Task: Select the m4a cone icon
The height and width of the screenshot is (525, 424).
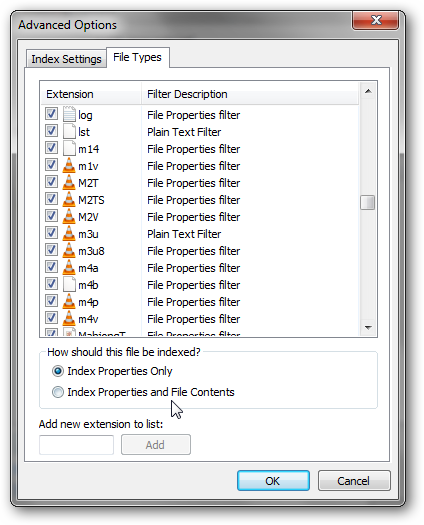Action: [x=69, y=268]
